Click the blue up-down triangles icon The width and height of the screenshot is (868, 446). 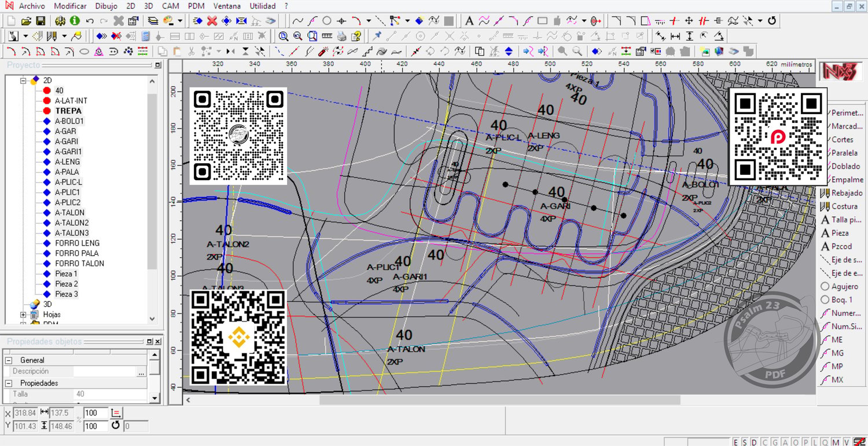pyautogui.click(x=509, y=52)
